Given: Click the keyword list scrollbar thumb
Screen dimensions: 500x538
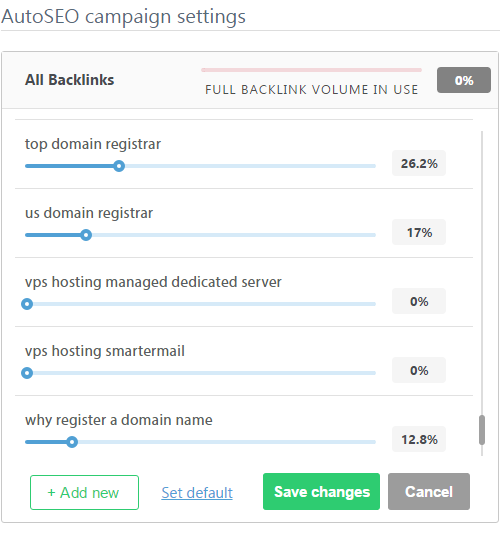Looking at the screenshot, I should 482,430.
